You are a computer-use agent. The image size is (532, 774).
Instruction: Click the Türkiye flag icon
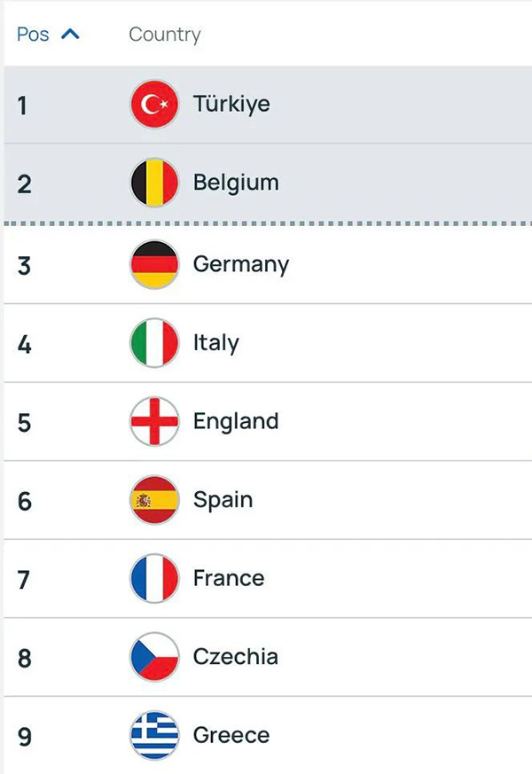click(154, 105)
